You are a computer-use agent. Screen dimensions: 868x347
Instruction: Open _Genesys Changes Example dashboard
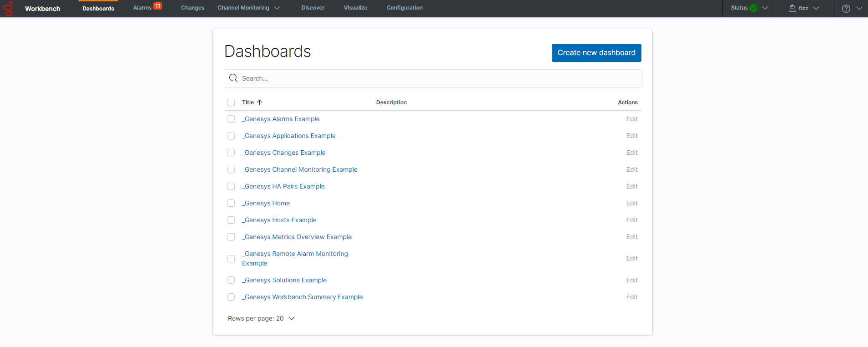click(284, 153)
